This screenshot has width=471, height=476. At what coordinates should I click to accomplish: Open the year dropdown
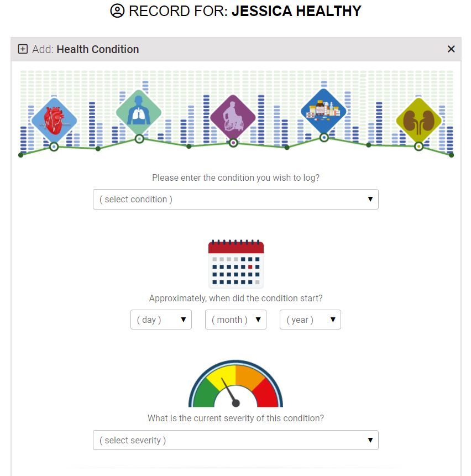(x=311, y=320)
